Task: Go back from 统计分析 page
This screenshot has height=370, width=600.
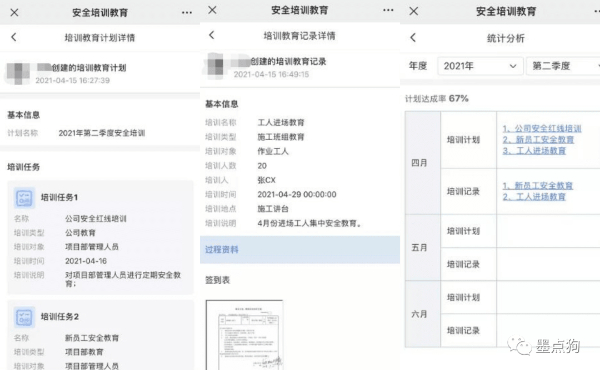Action: point(413,37)
